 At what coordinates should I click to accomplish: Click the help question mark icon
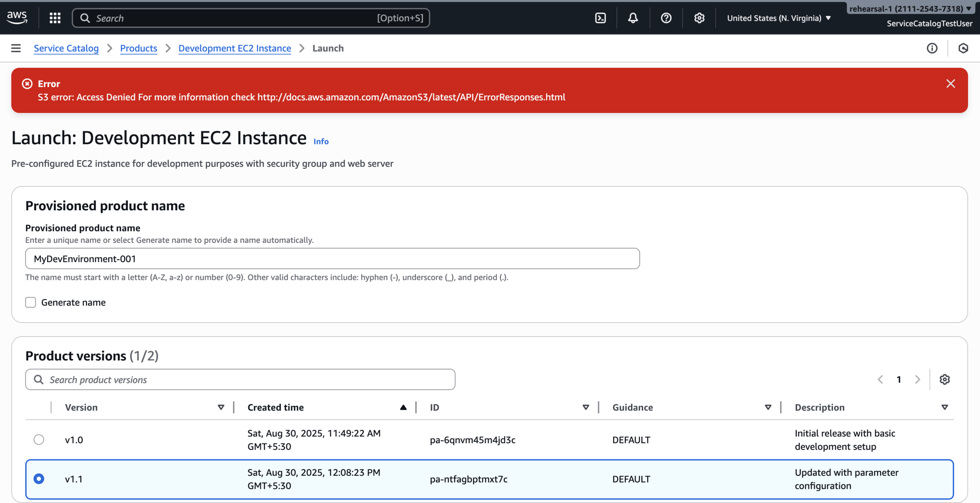click(x=666, y=18)
